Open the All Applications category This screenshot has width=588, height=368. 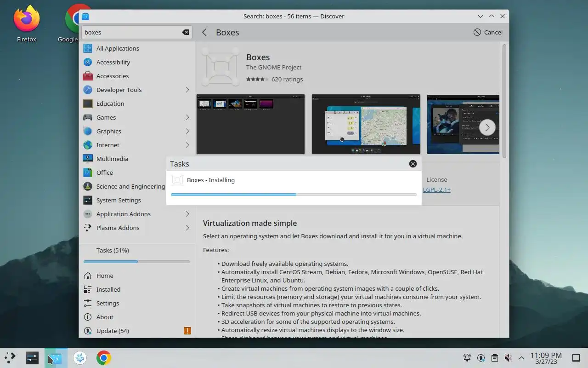137,48
